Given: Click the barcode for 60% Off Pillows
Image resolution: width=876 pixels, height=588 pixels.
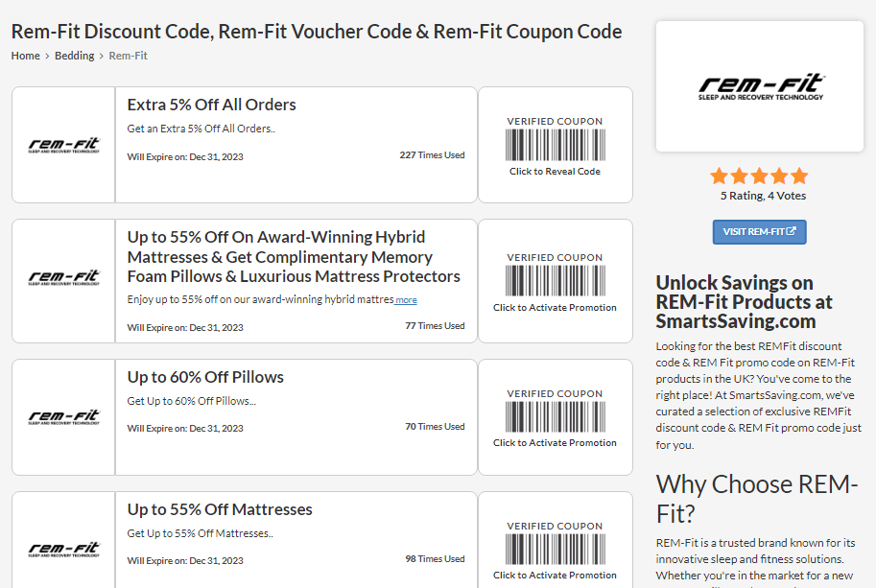Looking at the screenshot, I should point(556,417).
